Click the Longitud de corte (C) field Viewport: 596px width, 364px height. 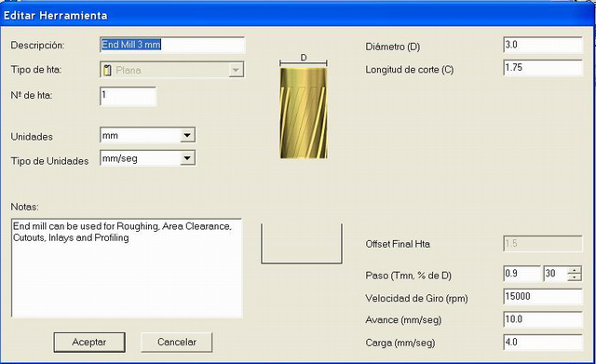[543, 68]
